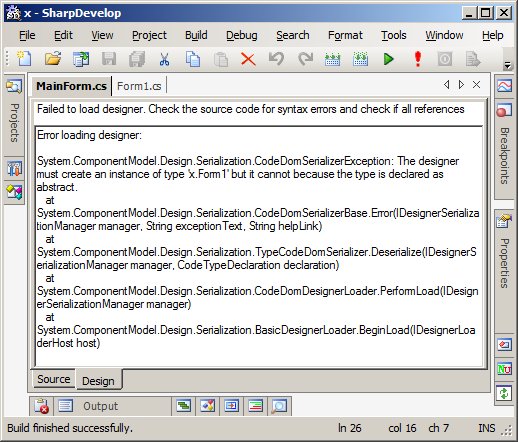Open the View menu
The image size is (518, 442).
pyautogui.click(x=102, y=35)
